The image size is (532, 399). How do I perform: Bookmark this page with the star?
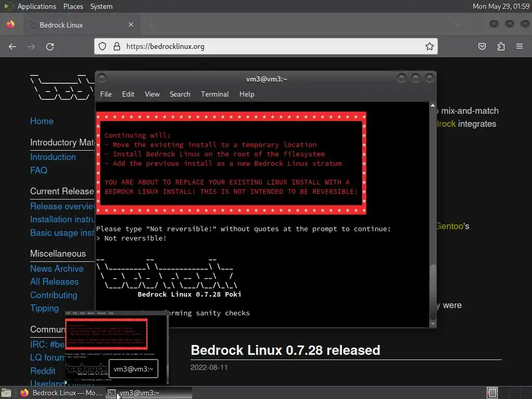[430, 46]
